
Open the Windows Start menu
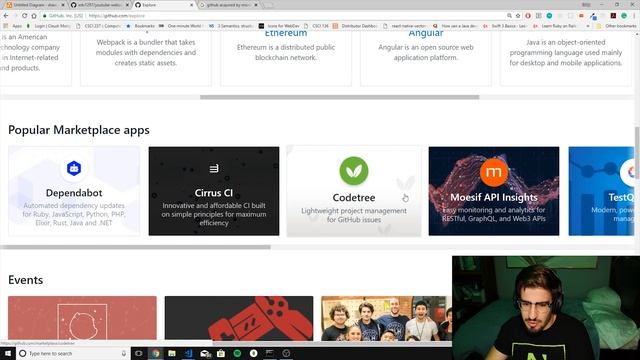7,353
